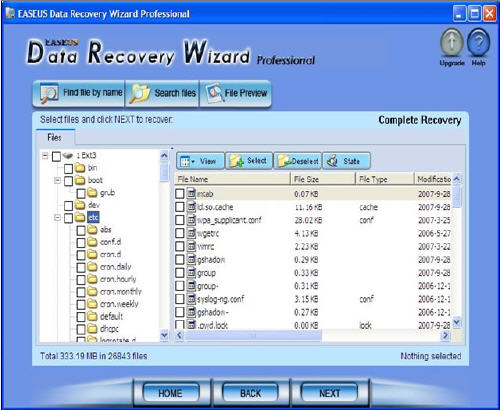Click file list scroll left arrow
This screenshot has height=410, width=500.
tap(179, 335)
